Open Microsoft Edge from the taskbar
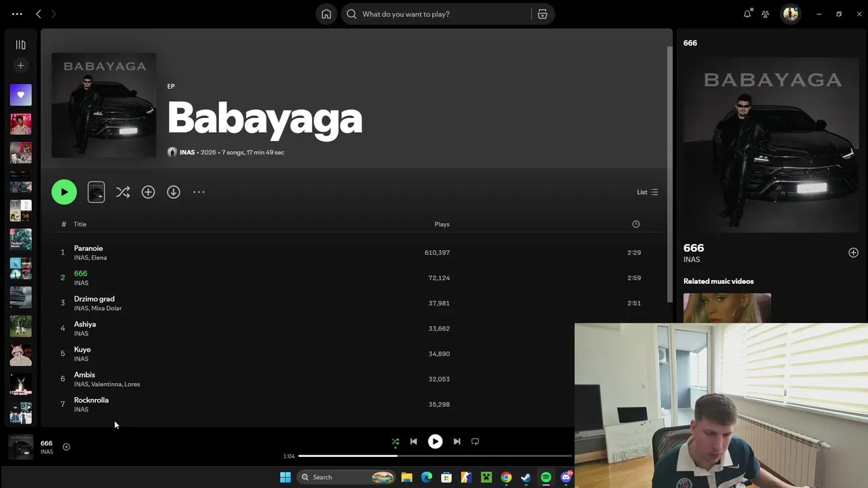The image size is (868, 488). (427, 477)
